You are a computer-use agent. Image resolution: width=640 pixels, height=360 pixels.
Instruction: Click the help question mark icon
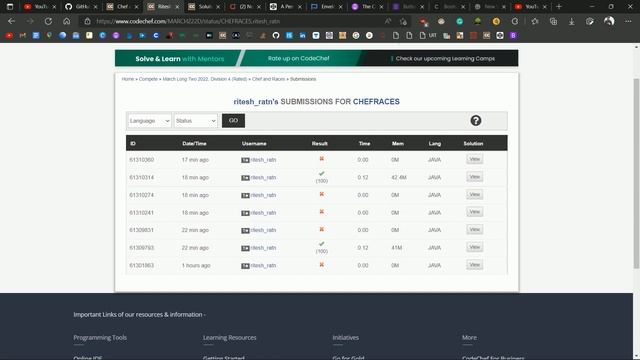[x=476, y=120]
